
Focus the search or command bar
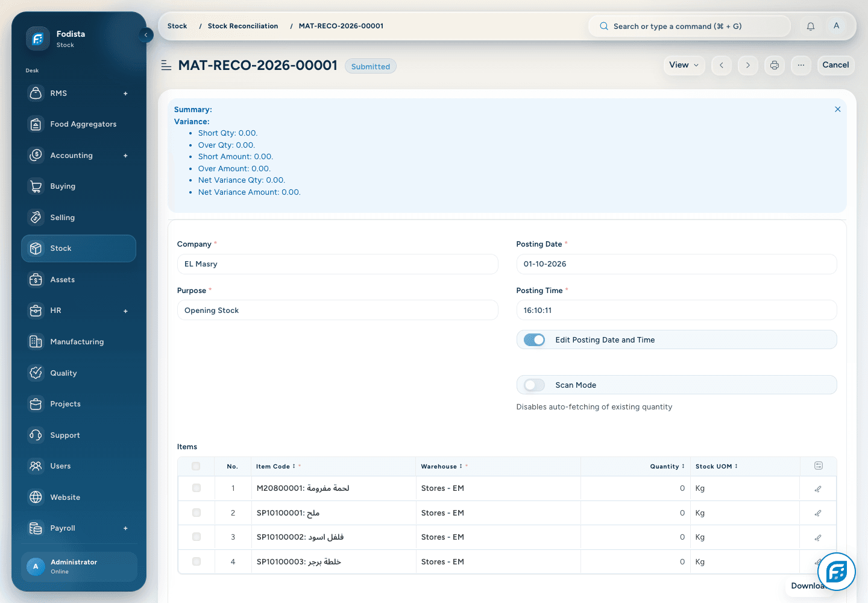(x=689, y=26)
